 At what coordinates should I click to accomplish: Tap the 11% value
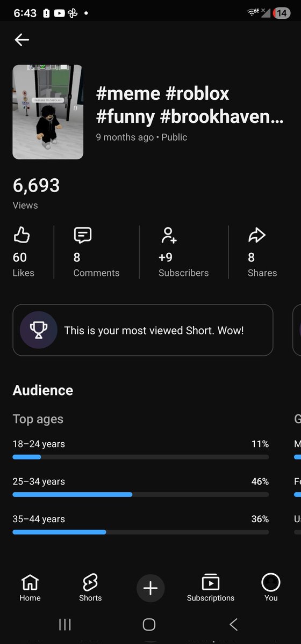tap(260, 444)
